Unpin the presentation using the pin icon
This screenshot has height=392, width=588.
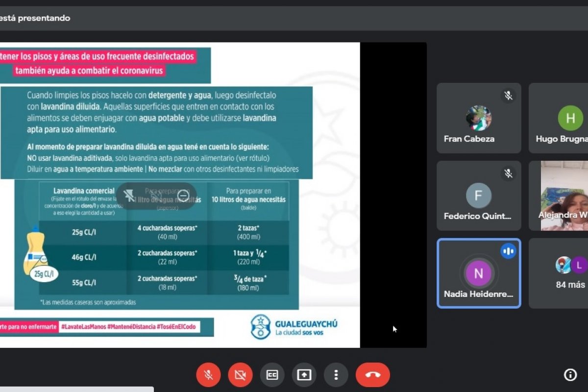click(x=129, y=196)
